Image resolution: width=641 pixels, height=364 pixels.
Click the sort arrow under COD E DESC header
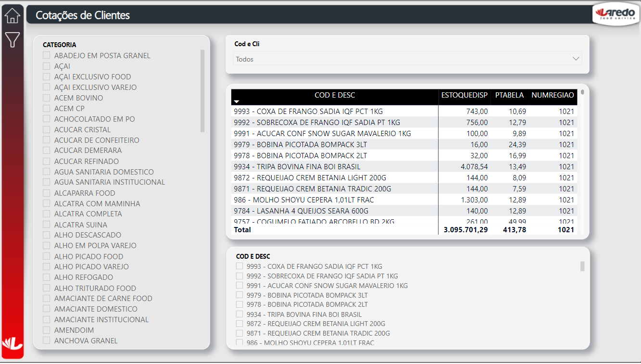(x=237, y=101)
